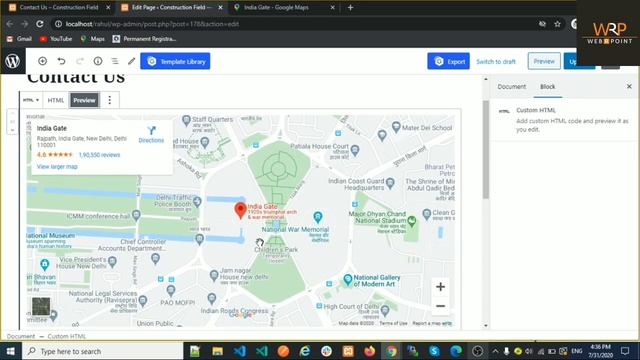Open Visual Studio Code from the taskbar
This screenshot has height=360, width=640.
(x=240, y=351)
